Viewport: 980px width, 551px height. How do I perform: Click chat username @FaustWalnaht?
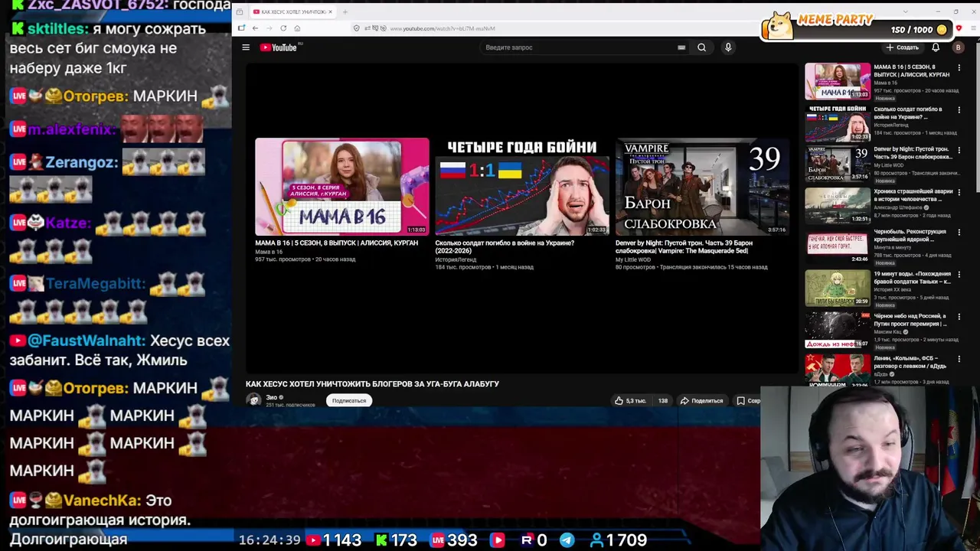pos(86,341)
